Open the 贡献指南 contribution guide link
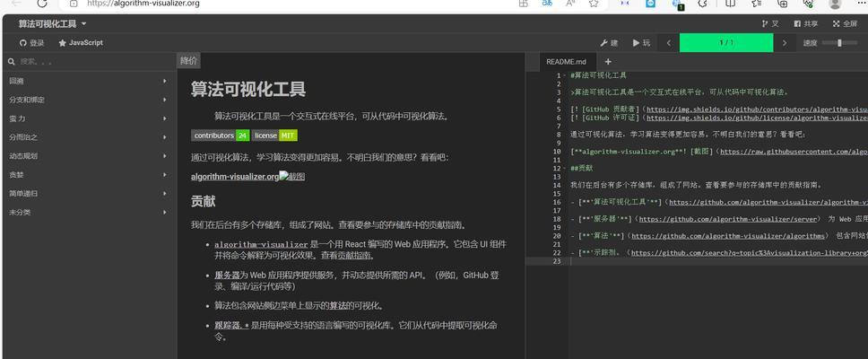The image size is (868, 359). point(354,256)
